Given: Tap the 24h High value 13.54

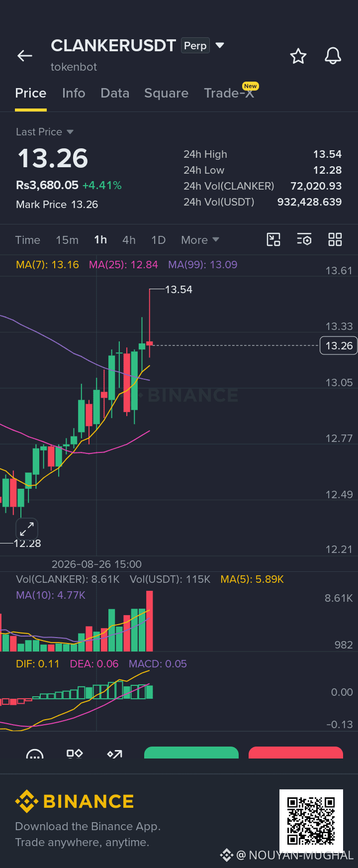Looking at the screenshot, I should [x=327, y=154].
